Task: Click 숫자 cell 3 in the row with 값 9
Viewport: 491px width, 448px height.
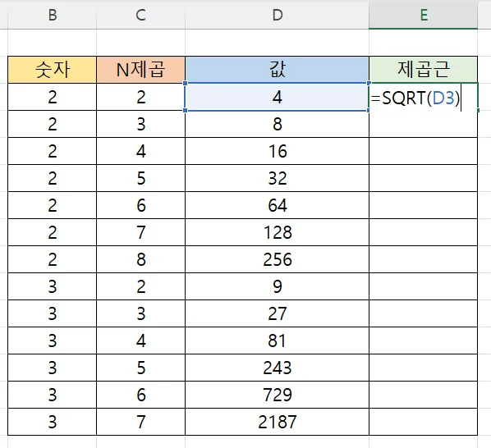Action: coord(52,286)
